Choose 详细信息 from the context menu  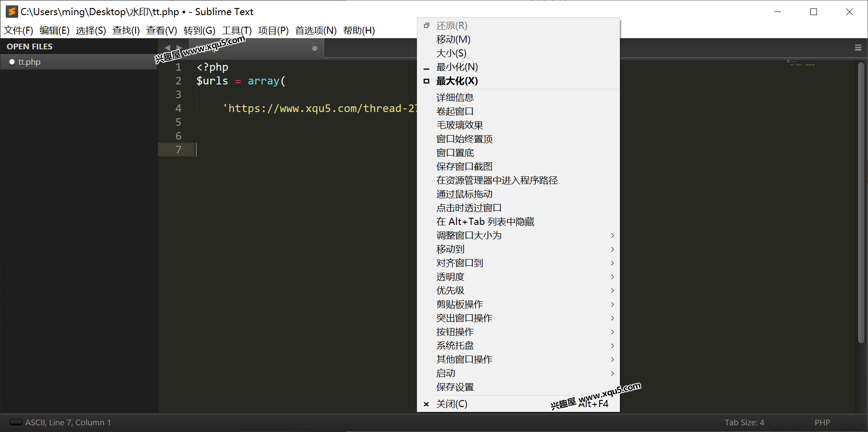pyautogui.click(x=518, y=97)
